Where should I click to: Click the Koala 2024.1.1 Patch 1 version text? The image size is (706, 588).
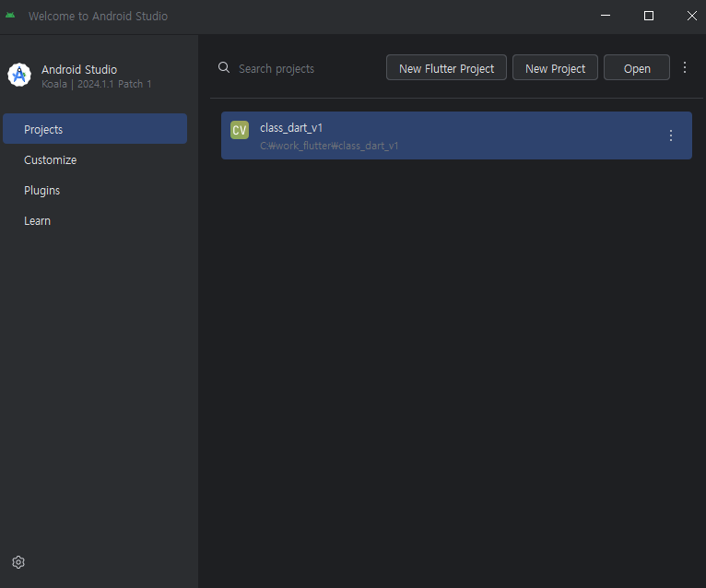(x=97, y=84)
